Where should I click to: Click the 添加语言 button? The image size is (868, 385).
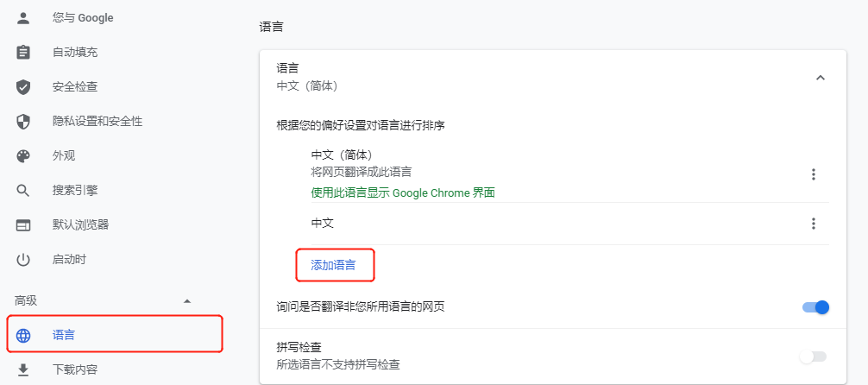point(333,265)
